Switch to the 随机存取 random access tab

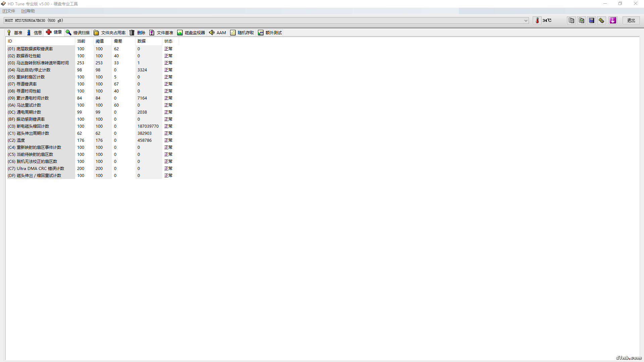click(x=242, y=33)
